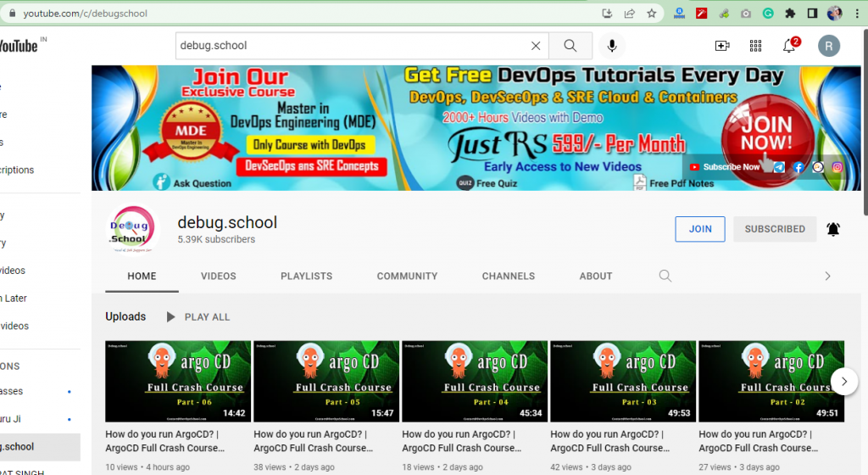Image resolution: width=868 pixels, height=475 pixels.
Task: Open video title with 42 views
Action: [x=610, y=441]
